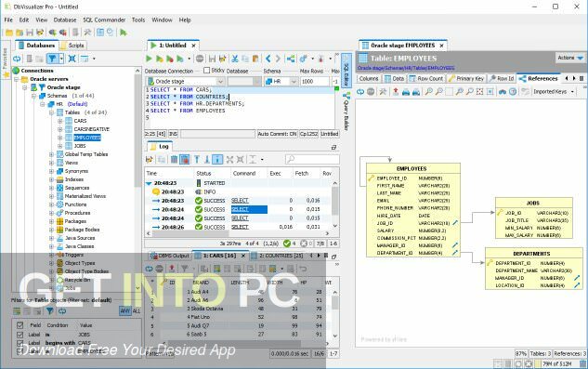
Task: Click the Print icon in the References graph toolbar
Action: pos(405,92)
